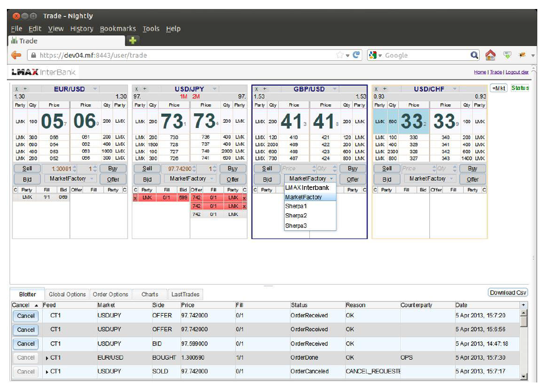Viewport: 550px width, 392px height.
Task: Expand the EUR/USD BOUGHT blotter row
Action: (x=48, y=358)
